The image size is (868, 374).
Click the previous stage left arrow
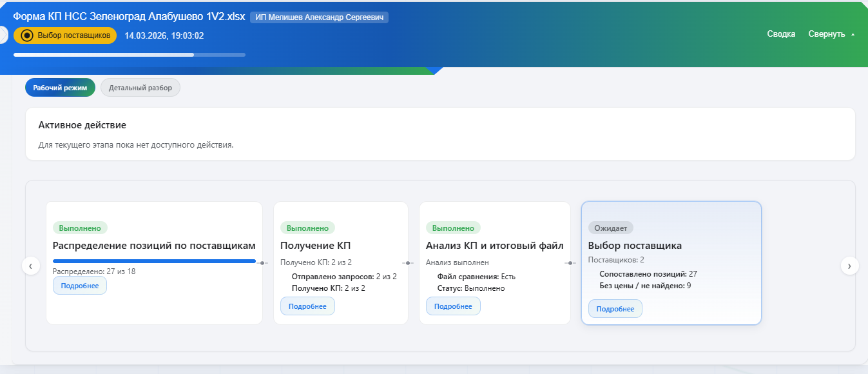[31, 266]
